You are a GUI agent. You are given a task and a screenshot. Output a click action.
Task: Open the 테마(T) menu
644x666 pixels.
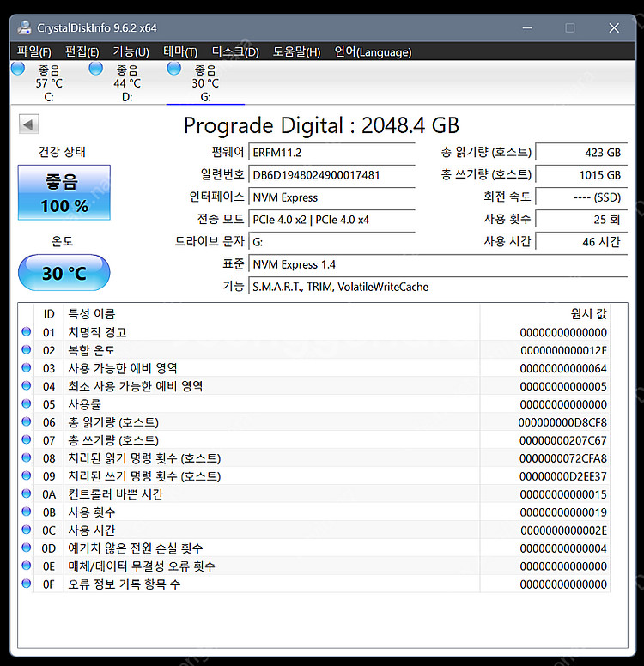[x=180, y=51]
